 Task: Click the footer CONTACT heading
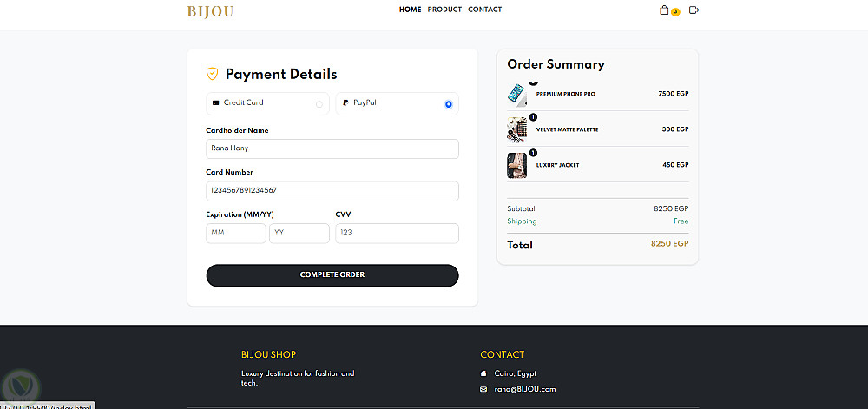[502, 355]
